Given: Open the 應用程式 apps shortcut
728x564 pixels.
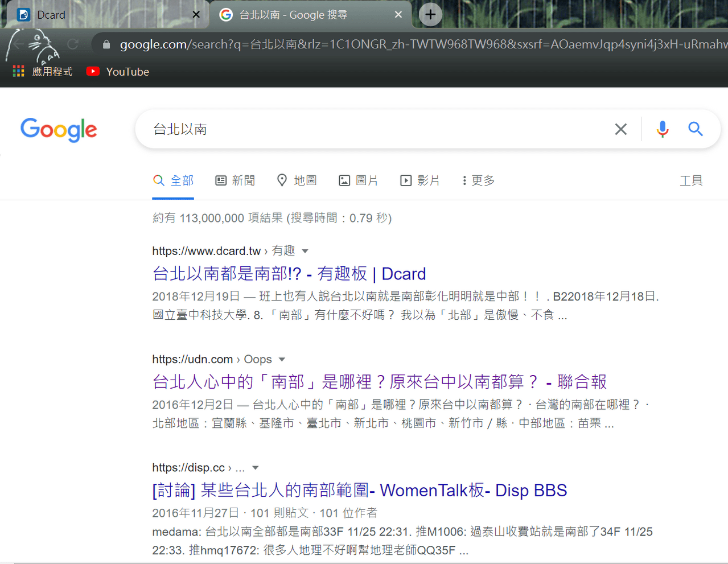Looking at the screenshot, I should point(43,72).
